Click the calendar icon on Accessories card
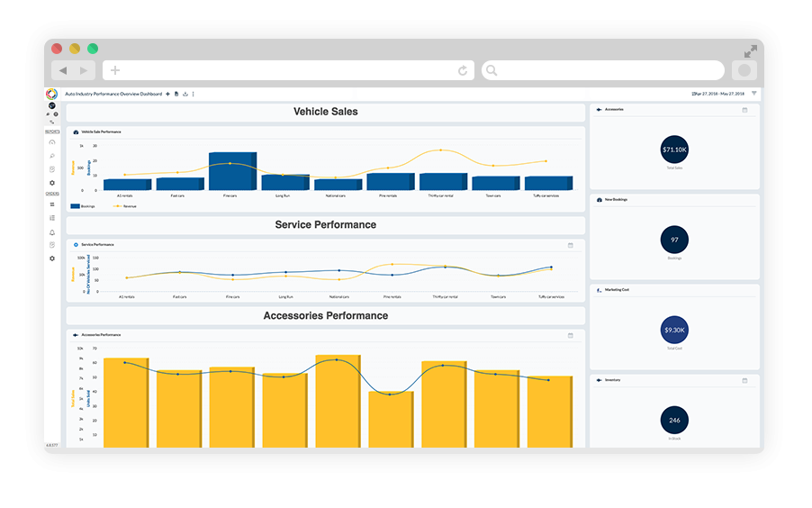The height and width of the screenshot is (508, 812). click(744, 110)
